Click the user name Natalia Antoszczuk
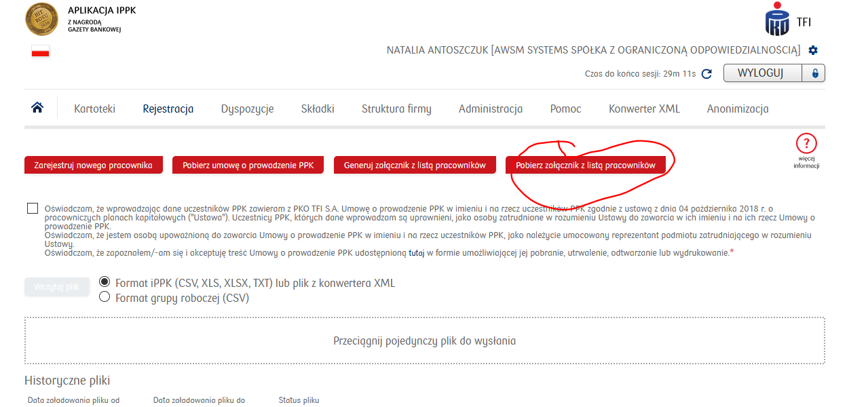This screenshot has width=868, height=407. (438, 50)
